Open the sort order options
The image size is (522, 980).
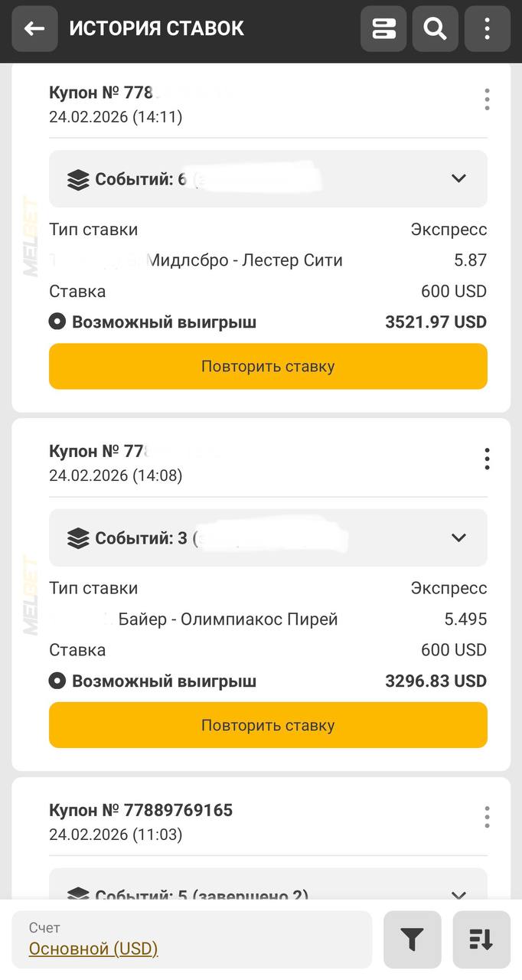[481, 939]
